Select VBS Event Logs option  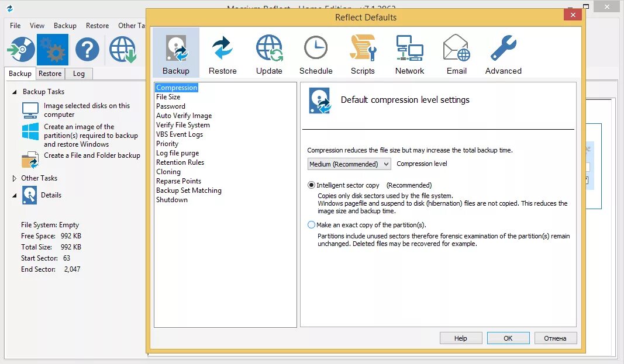180,134
